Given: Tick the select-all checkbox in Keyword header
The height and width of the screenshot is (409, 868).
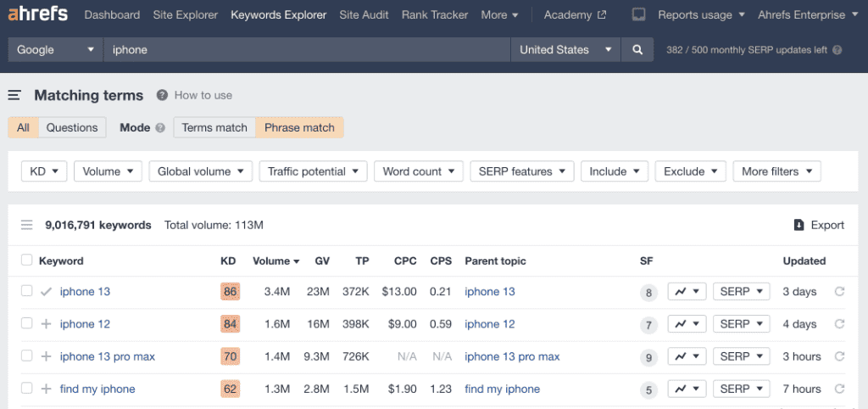Looking at the screenshot, I should [x=26, y=260].
